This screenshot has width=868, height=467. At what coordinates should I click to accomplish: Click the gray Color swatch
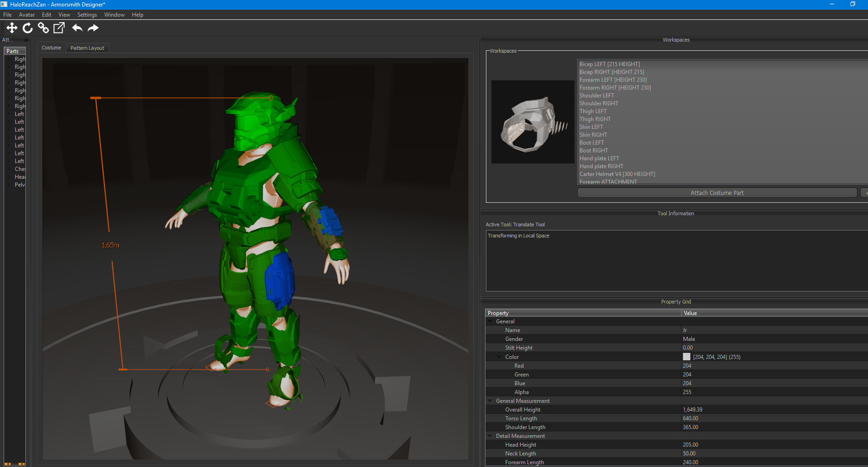click(687, 357)
